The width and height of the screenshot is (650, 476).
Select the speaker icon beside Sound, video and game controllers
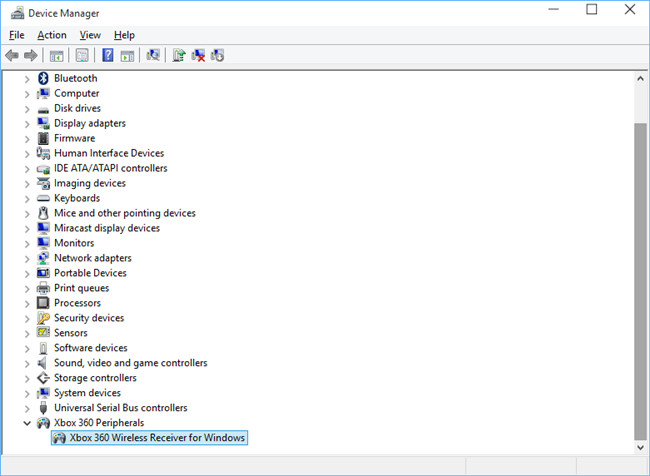pyautogui.click(x=42, y=363)
